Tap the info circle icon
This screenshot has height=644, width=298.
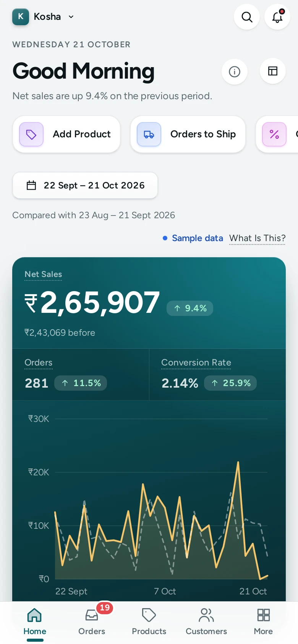(235, 71)
